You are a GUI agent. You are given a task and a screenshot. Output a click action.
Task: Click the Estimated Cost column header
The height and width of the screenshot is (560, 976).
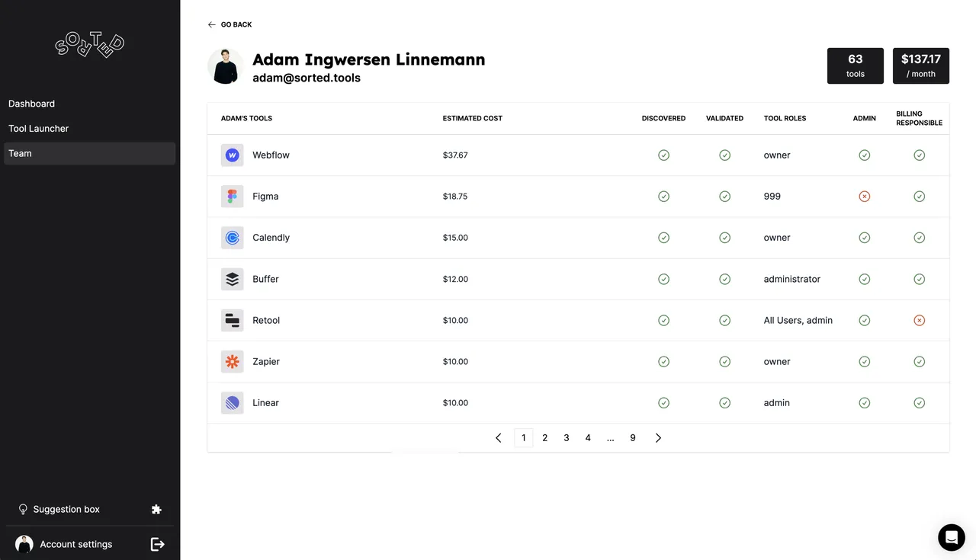click(473, 119)
